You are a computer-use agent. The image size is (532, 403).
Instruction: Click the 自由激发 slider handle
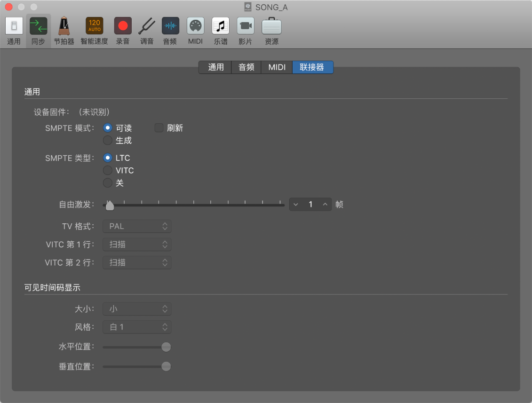pyautogui.click(x=110, y=205)
